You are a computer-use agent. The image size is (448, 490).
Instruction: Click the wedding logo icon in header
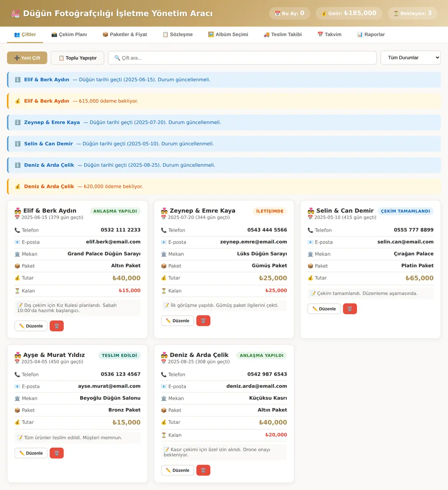pos(15,13)
